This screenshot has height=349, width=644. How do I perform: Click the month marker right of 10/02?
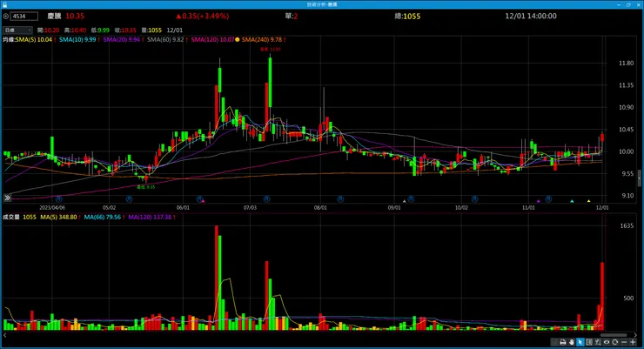coord(475,199)
